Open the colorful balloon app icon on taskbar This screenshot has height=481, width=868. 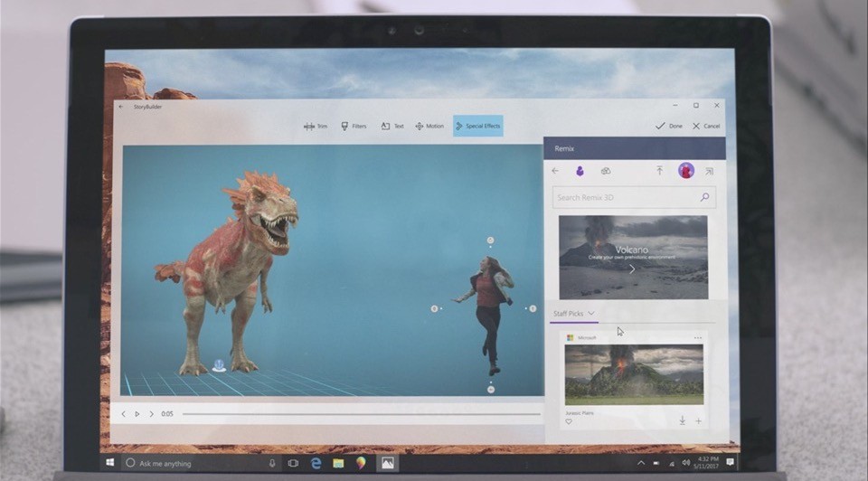pyautogui.click(x=361, y=463)
